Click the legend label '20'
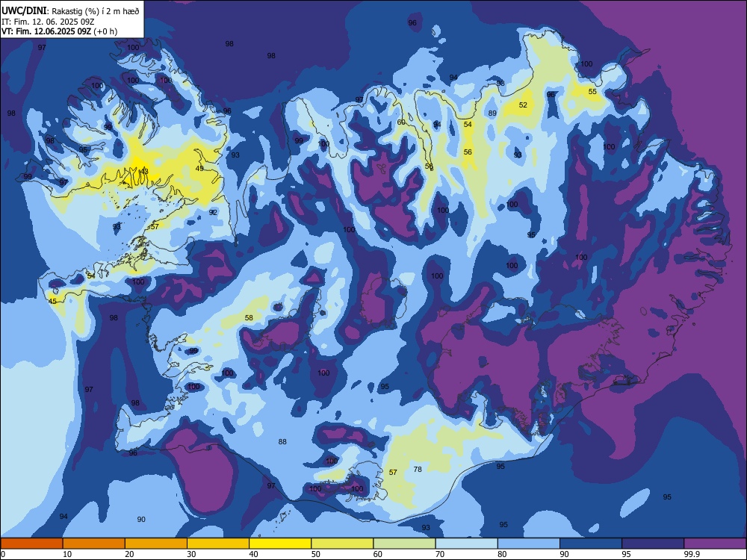 [x=129, y=554]
